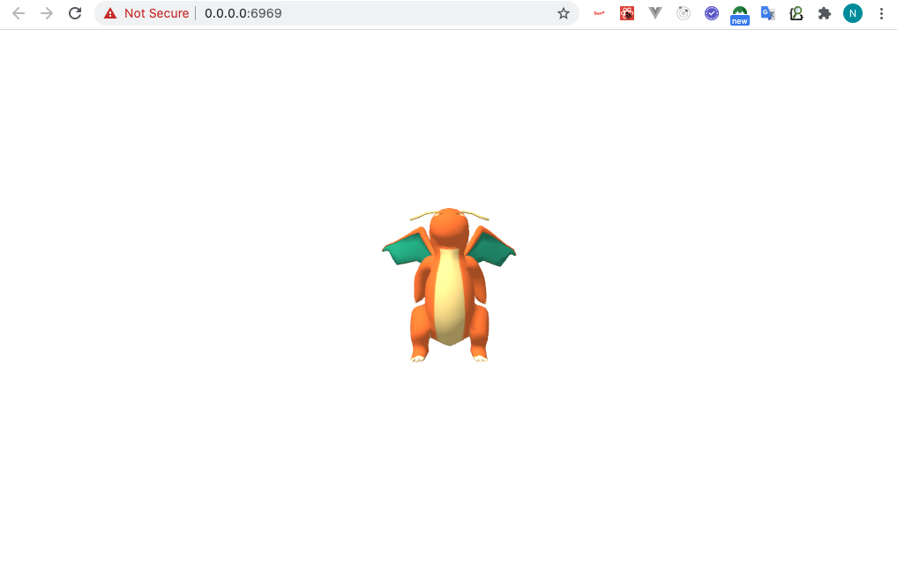Go back to the previous page
The height and width of the screenshot is (588, 897).
tap(19, 13)
